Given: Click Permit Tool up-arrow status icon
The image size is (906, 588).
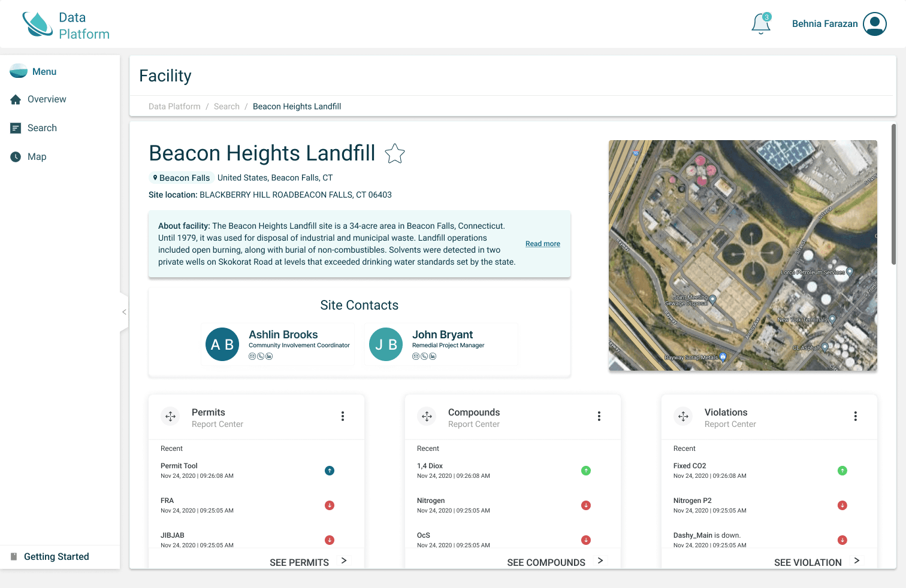Looking at the screenshot, I should coord(330,471).
